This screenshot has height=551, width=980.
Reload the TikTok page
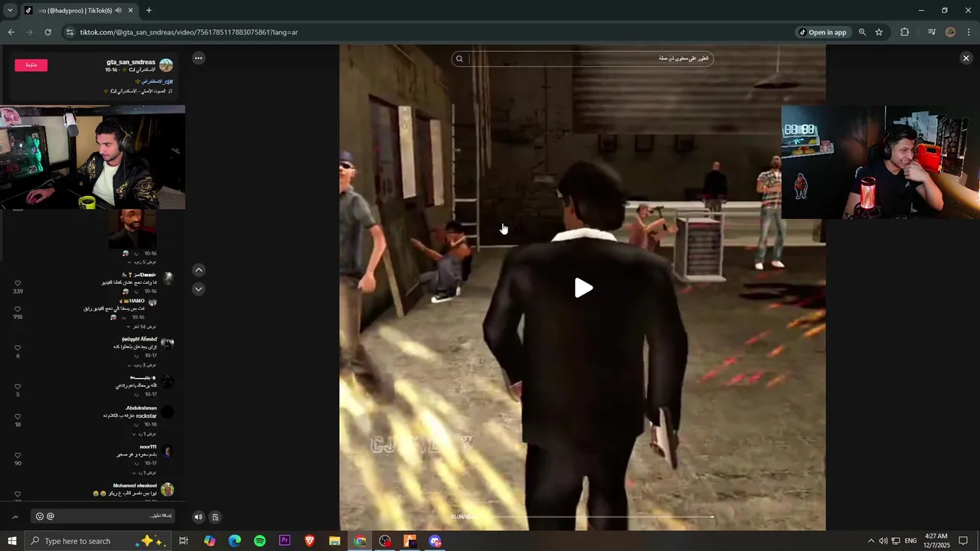click(47, 32)
